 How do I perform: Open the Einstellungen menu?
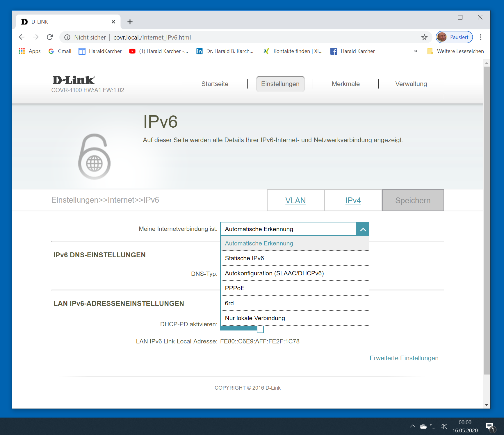click(280, 84)
